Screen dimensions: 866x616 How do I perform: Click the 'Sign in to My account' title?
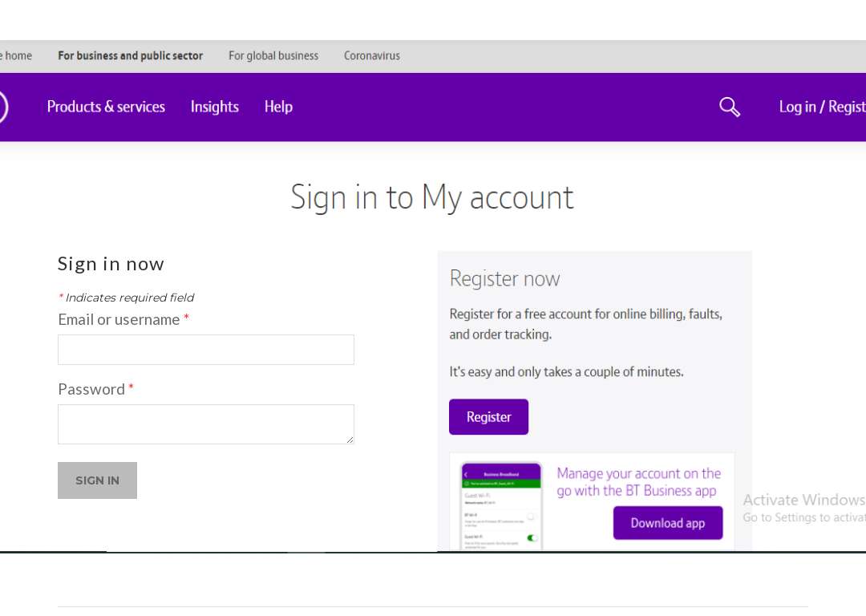pos(432,197)
